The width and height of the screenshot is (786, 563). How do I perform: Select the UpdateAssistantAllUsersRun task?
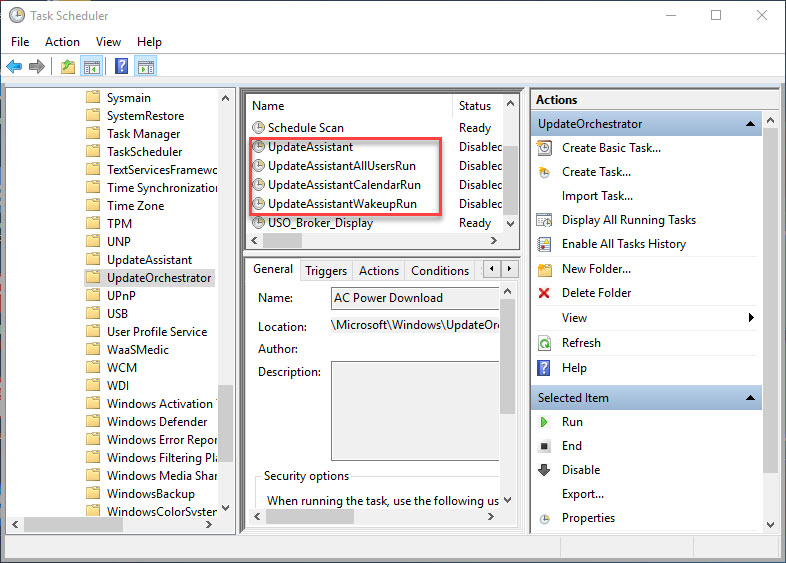coord(341,165)
